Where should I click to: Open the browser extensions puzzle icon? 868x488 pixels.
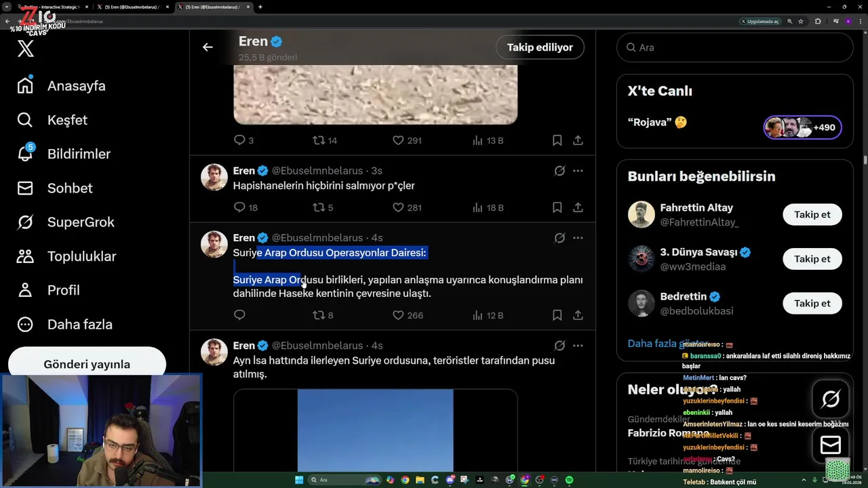(818, 21)
